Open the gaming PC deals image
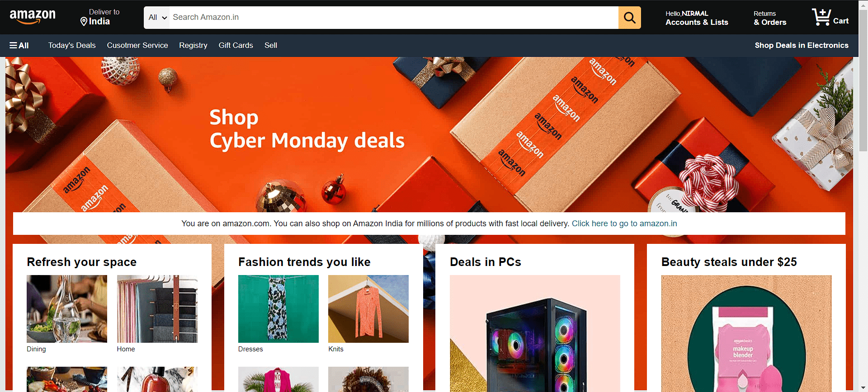 (535, 333)
